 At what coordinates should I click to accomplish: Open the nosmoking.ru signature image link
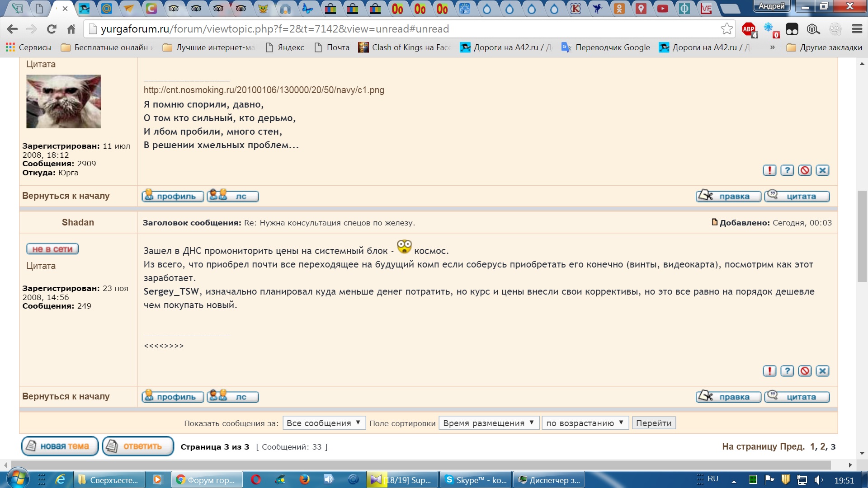(x=264, y=90)
